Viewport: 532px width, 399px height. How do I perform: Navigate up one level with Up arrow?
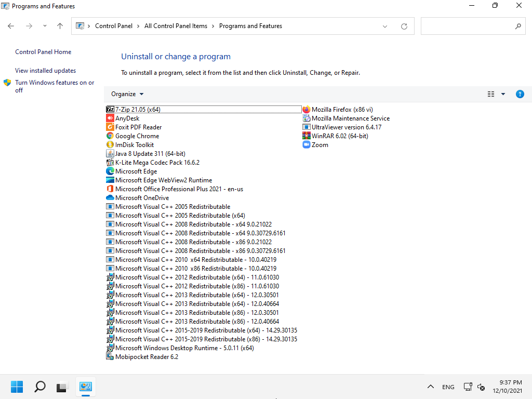[x=60, y=26]
